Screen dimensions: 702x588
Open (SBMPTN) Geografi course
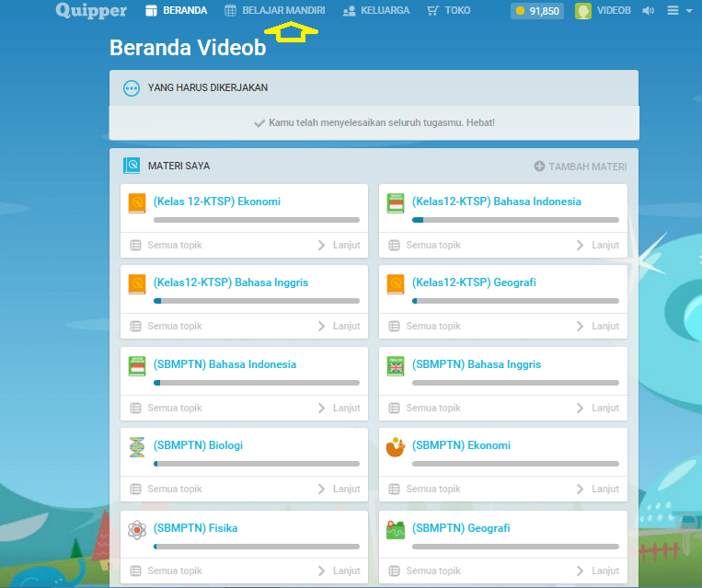461,528
